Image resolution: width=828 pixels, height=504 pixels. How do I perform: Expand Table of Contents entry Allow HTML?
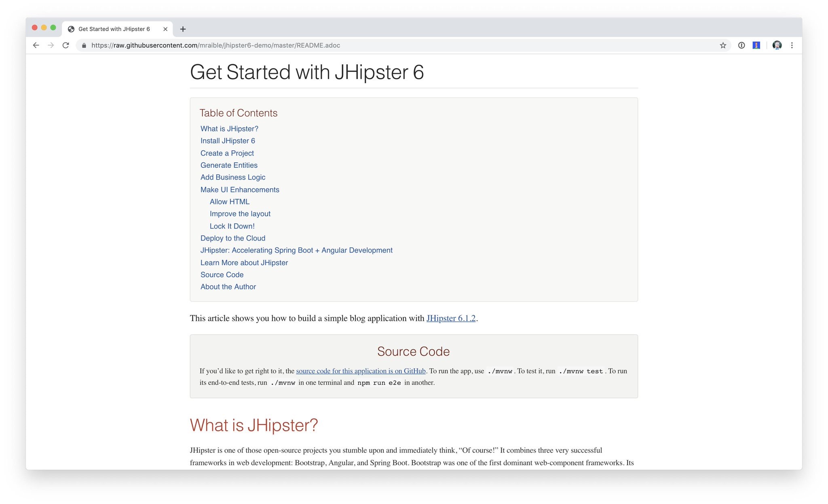tap(230, 201)
